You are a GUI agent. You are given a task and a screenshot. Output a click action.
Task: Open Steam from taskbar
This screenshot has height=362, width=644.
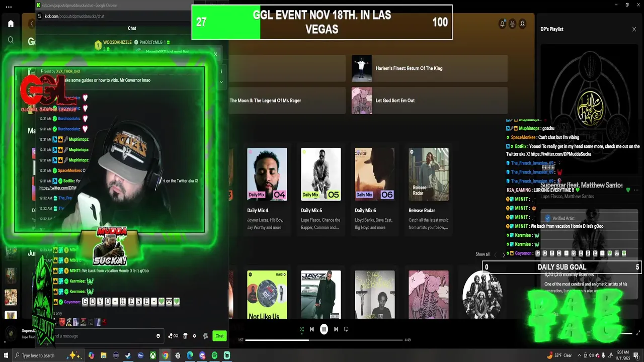pos(128,355)
